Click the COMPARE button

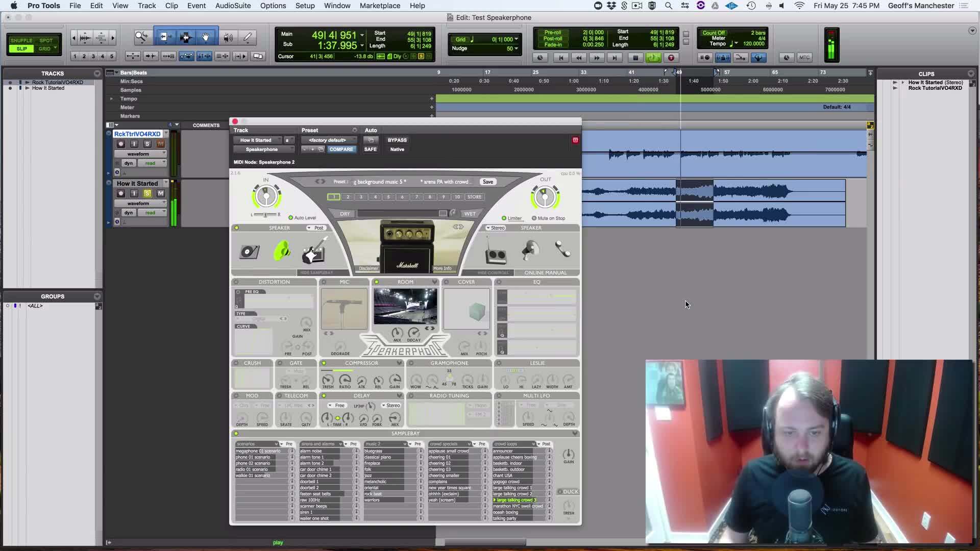point(341,149)
